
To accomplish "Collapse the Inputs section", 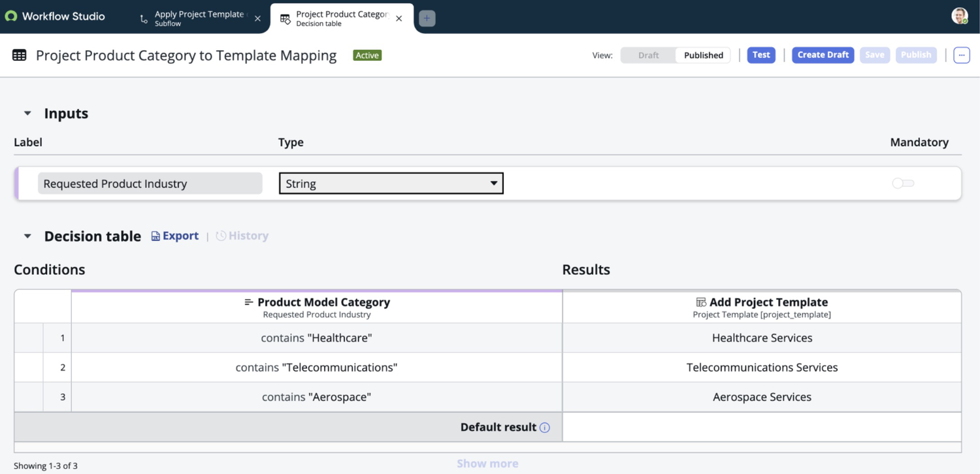I will [x=27, y=113].
